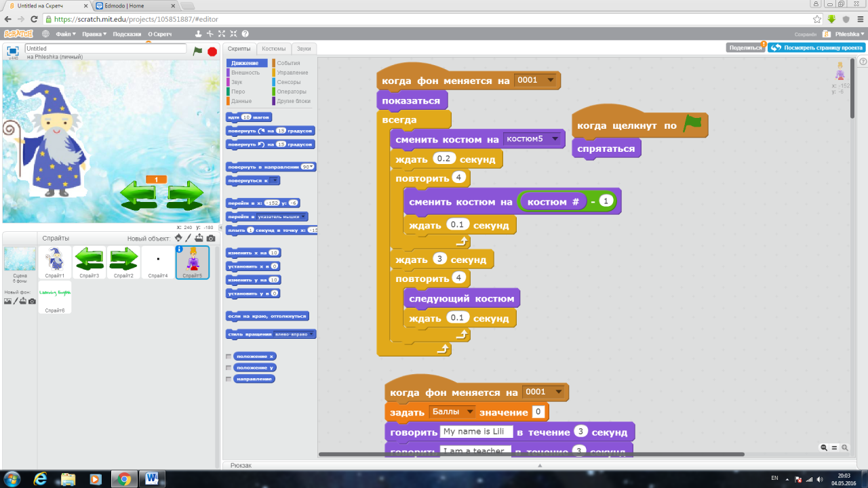Select the Внешность block category
Image resolution: width=868 pixels, height=488 pixels.
(245, 73)
